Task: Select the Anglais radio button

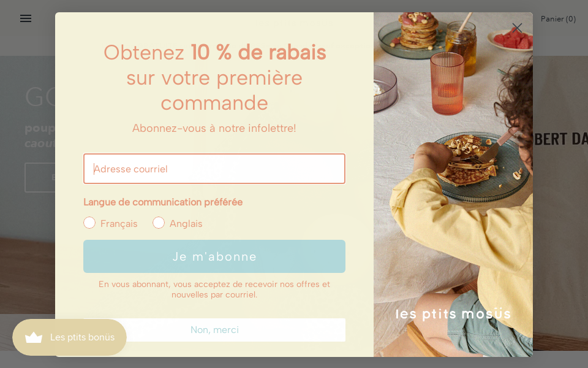Action: 158,223
